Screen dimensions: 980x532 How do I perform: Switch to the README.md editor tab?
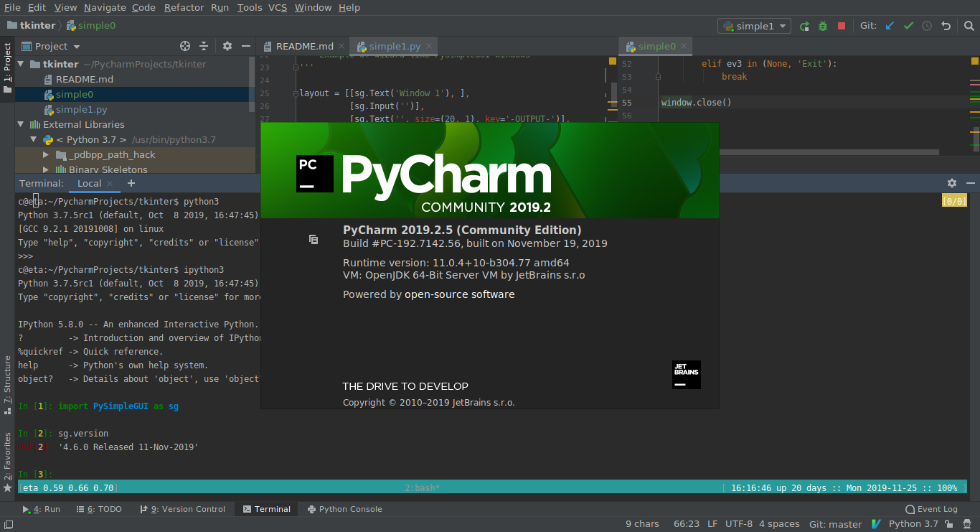coord(303,46)
